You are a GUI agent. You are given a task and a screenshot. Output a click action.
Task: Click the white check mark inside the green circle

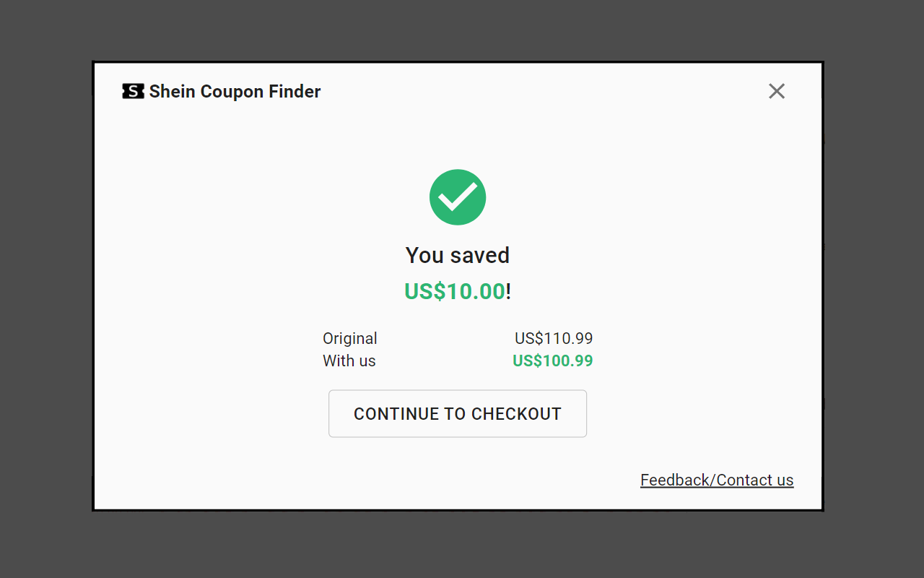(x=458, y=197)
